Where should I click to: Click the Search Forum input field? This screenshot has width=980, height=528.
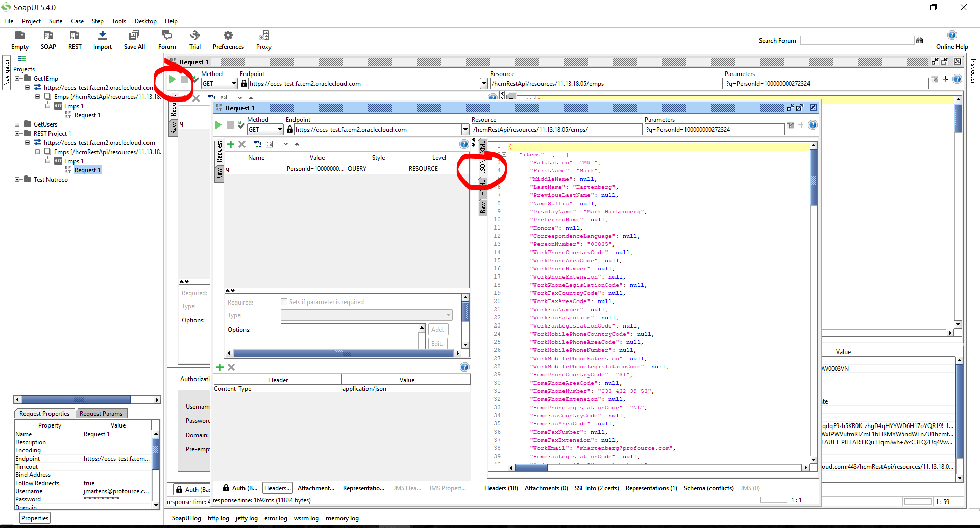pyautogui.click(x=857, y=40)
